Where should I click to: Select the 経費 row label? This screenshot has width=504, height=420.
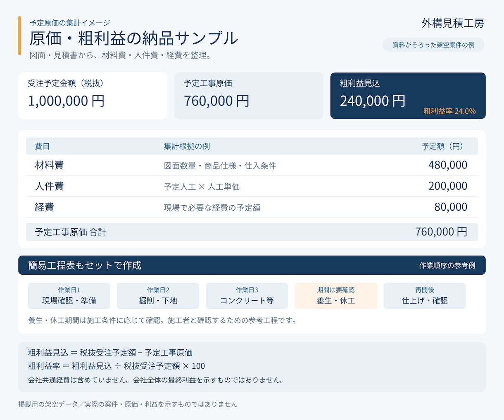[x=45, y=207]
